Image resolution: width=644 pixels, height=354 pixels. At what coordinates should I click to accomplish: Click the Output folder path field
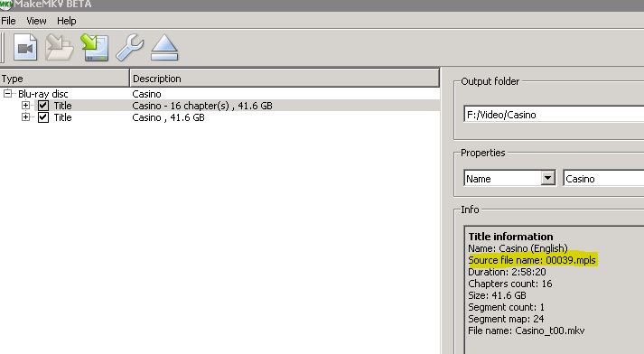(x=554, y=115)
